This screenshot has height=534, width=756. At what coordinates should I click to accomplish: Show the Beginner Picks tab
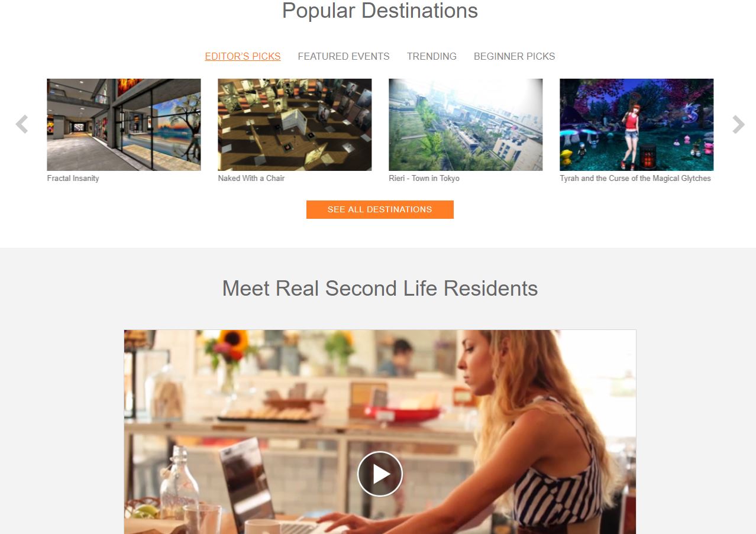(515, 56)
